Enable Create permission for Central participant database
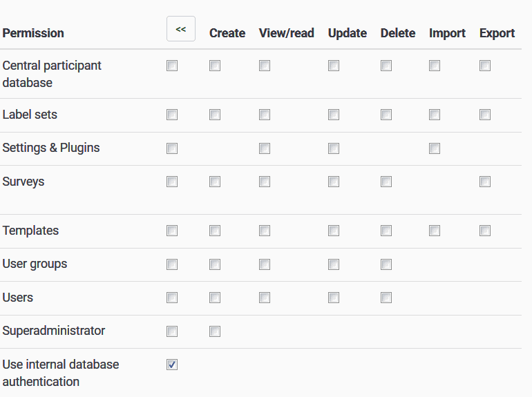This screenshot has height=397, width=532. point(215,66)
